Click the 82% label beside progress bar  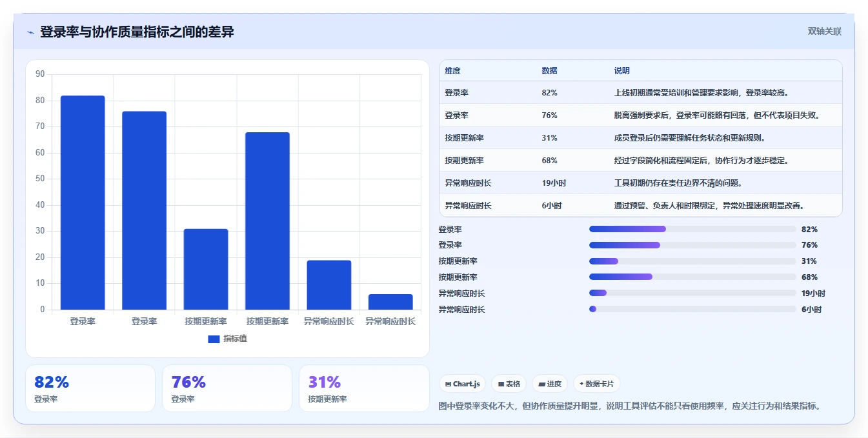[x=809, y=229]
